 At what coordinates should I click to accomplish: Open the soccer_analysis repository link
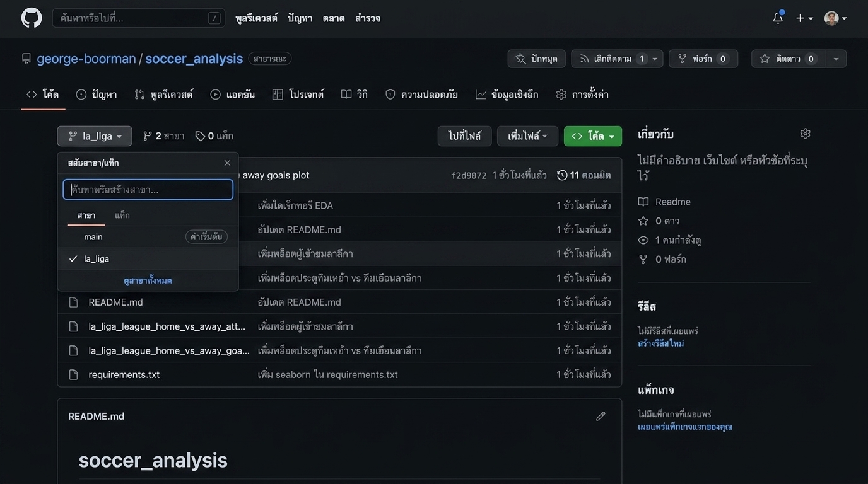[x=194, y=59]
